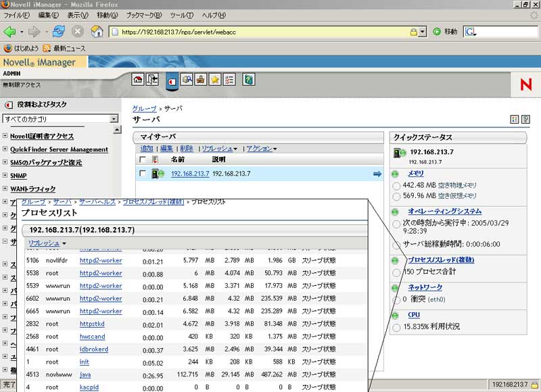Image resolution: width=541 pixels, height=392 pixels.
Task: Open the iManager Home icon
Action: tap(138, 80)
